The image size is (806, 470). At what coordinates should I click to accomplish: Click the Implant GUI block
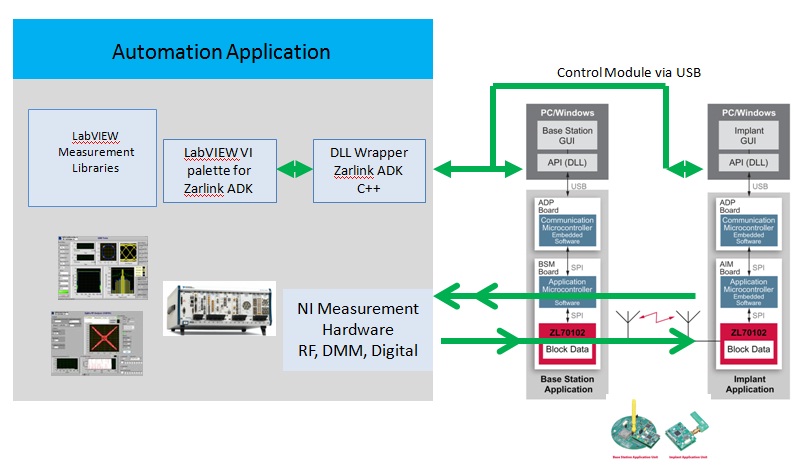[x=746, y=138]
